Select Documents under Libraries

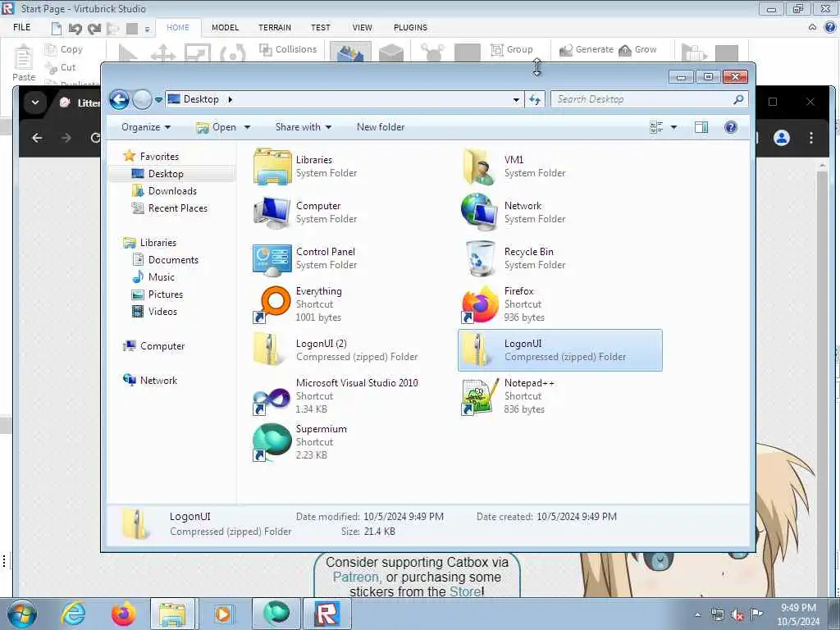(x=167, y=260)
